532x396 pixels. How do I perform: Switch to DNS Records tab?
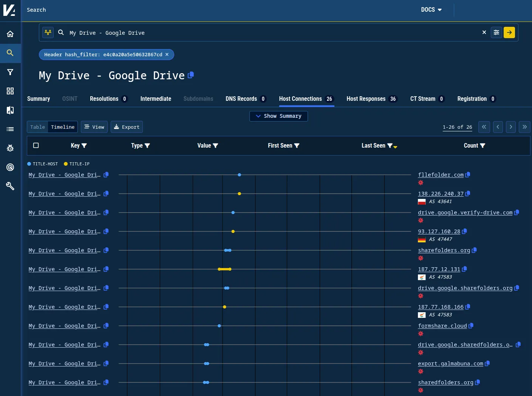point(246,99)
